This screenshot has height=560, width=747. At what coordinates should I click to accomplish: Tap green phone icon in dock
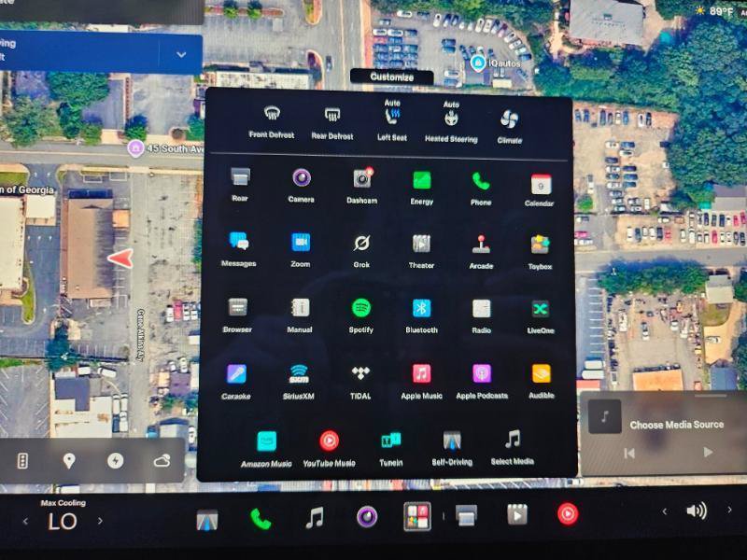[x=261, y=519]
